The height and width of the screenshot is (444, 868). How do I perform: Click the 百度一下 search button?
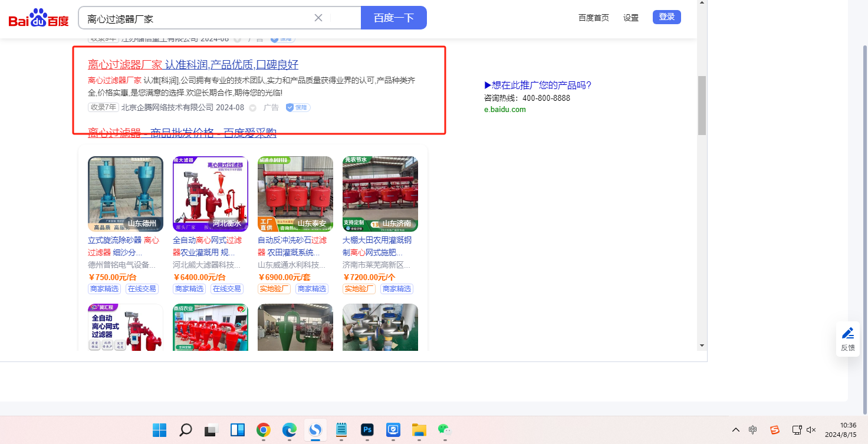click(393, 18)
